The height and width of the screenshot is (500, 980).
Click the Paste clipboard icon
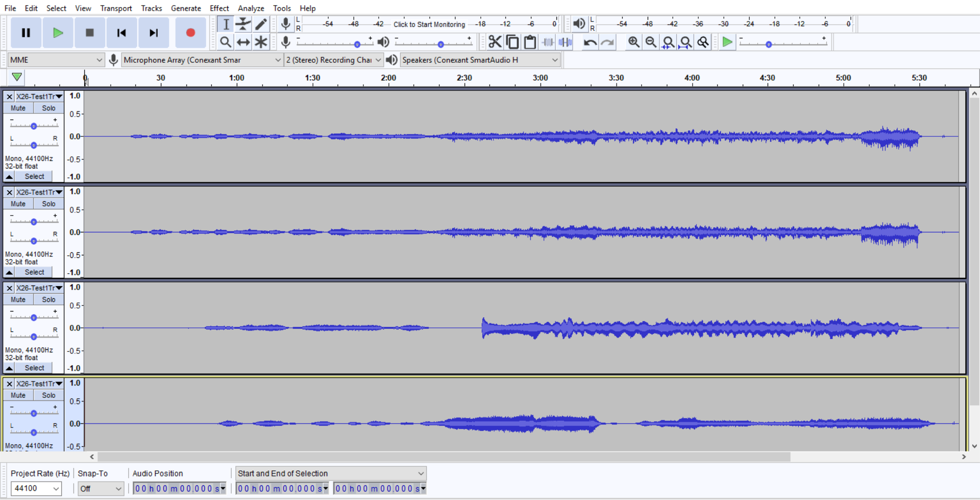point(530,42)
